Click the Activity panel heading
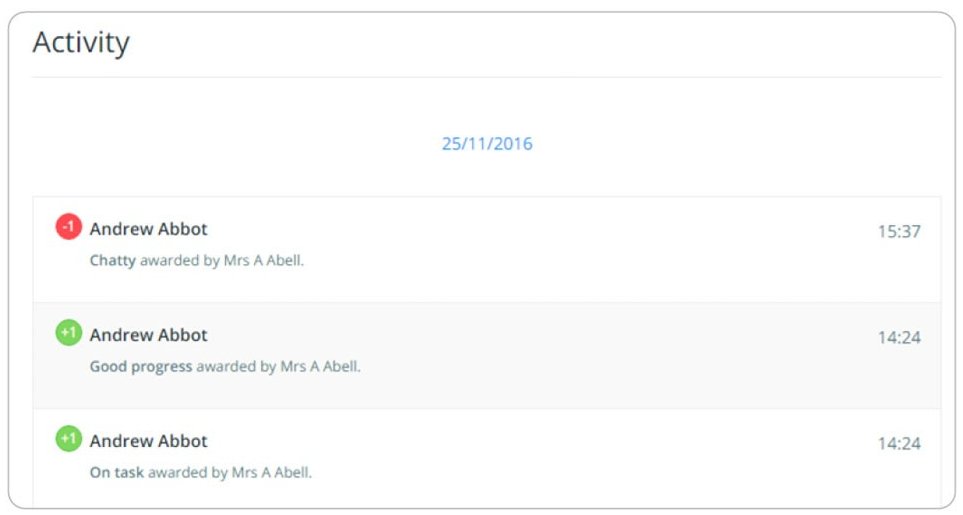This screenshot has width=963, height=515. (81, 42)
